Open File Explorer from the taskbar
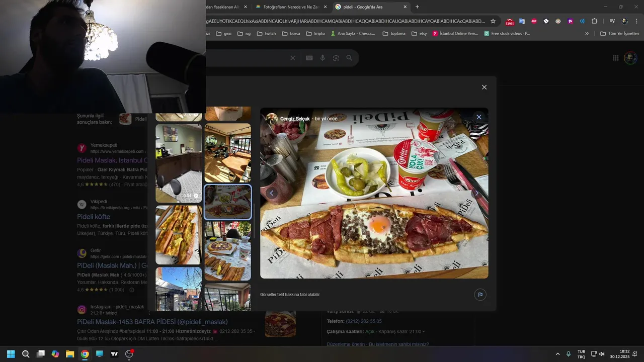This screenshot has height=362, width=644. [70, 354]
